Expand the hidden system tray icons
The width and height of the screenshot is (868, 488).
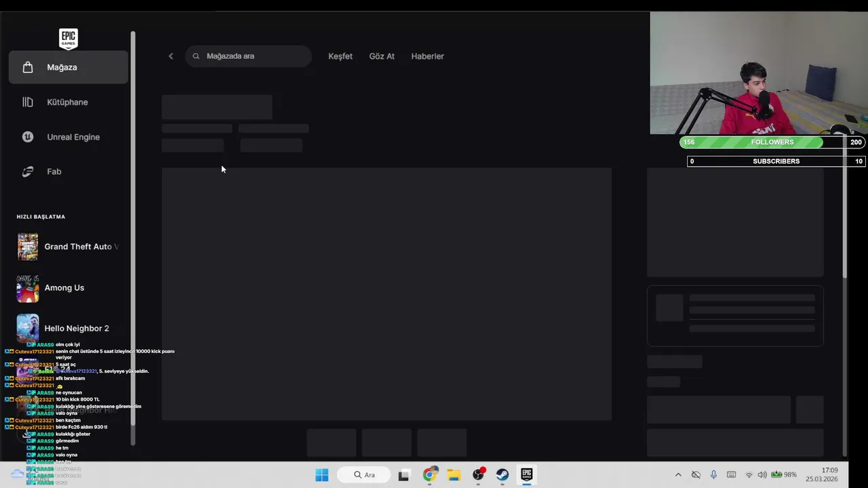(678, 475)
